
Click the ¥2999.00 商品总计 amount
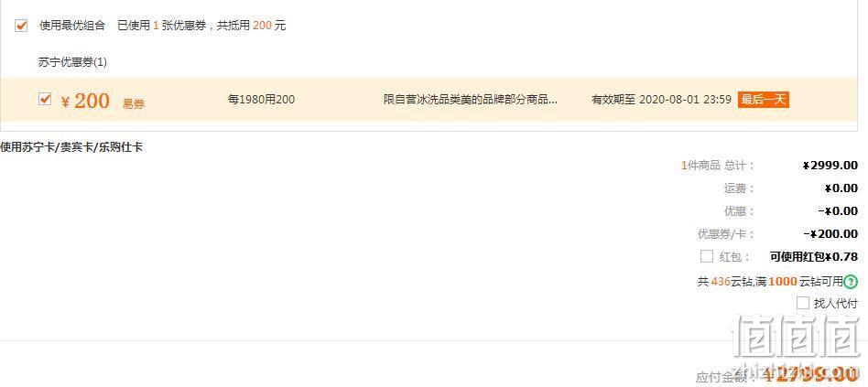point(830,166)
